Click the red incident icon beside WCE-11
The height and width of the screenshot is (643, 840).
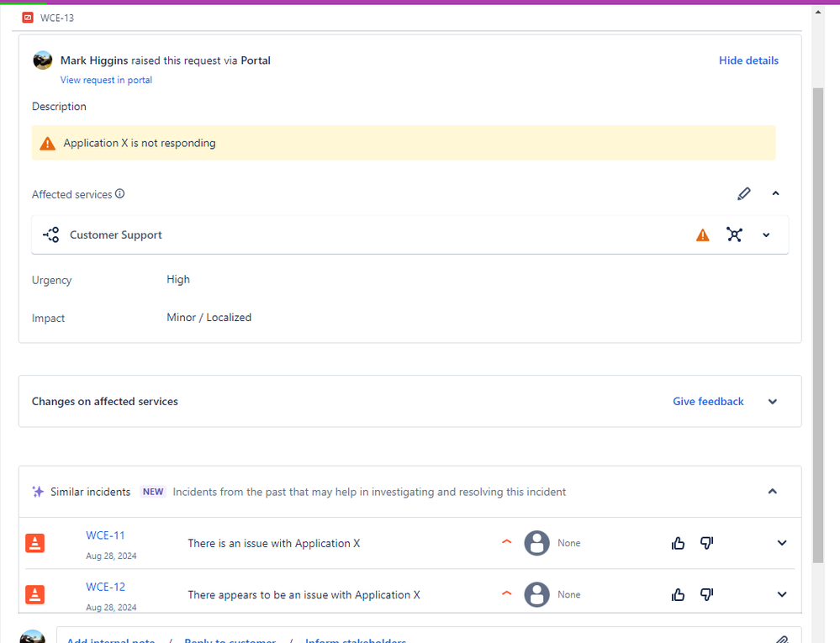pos(34,543)
